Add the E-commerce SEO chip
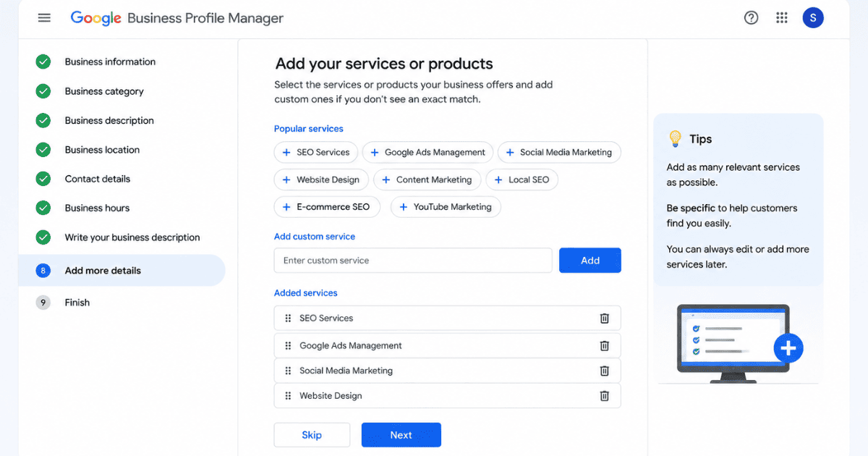Viewport: 868px width, 456px height. click(x=326, y=207)
